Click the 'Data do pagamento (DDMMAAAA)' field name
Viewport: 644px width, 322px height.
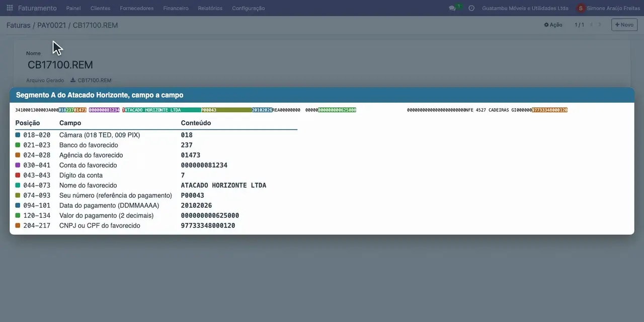(109, 205)
